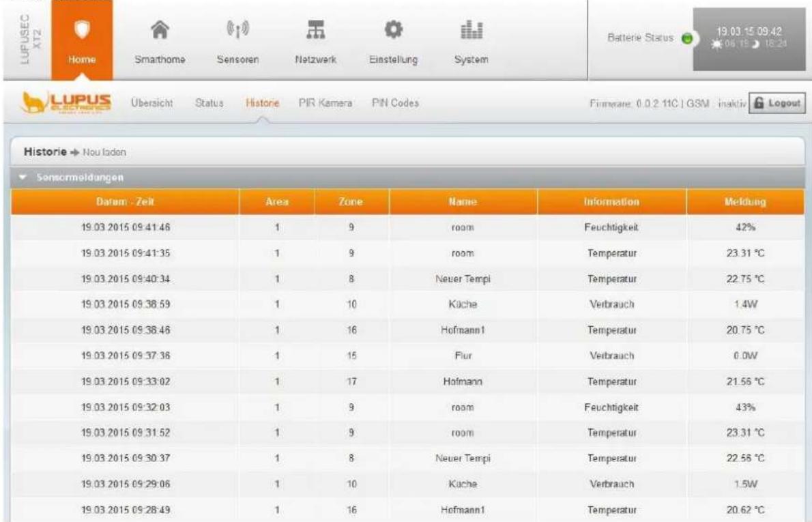
Task: Select the Historie tab
Action: (x=263, y=103)
